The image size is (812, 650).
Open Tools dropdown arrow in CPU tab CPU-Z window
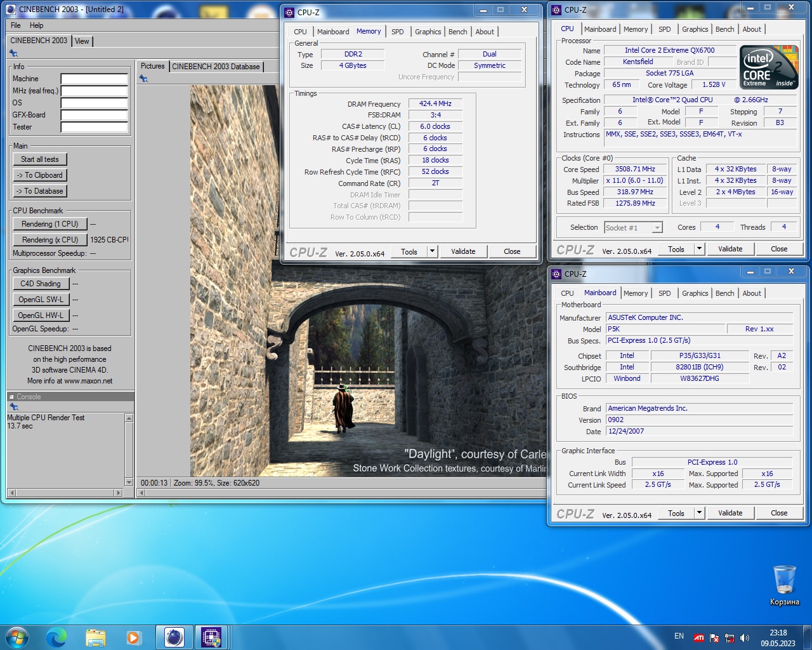(x=700, y=249)
